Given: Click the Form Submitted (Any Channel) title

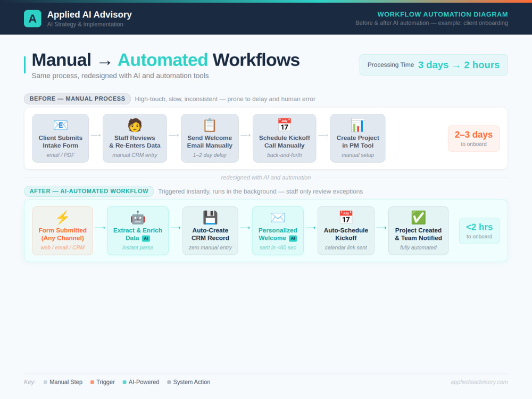Looking at the screenshot, I should click(x=62, y=234).
